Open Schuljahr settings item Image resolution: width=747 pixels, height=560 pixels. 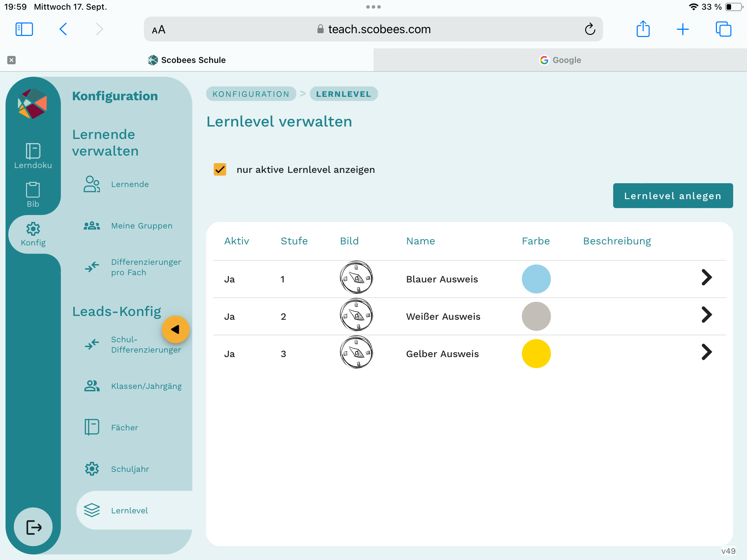click(130, 469)
